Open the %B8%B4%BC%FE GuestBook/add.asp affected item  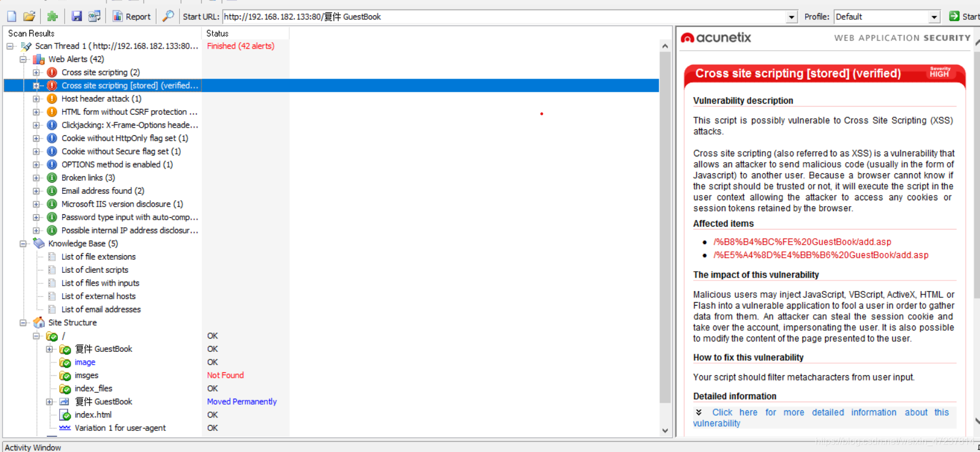[x=802, y=242]
